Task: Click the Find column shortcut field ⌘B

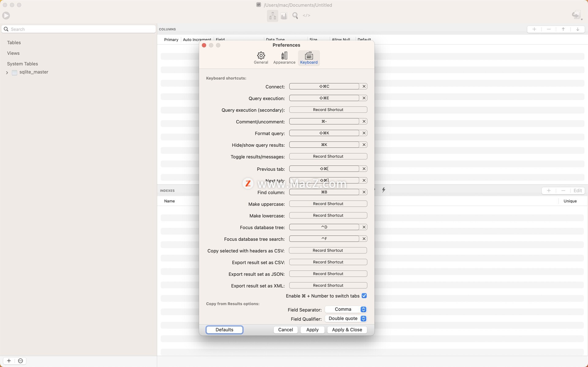Action: [324, 192]
